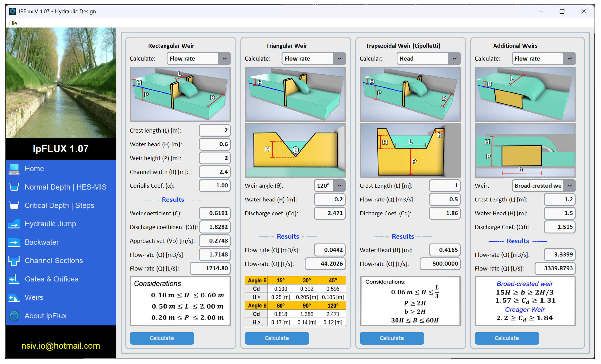Click the Normal Depth channel icon
The width and height of the screenshot is (601, 364).
(x=14, y=187)
